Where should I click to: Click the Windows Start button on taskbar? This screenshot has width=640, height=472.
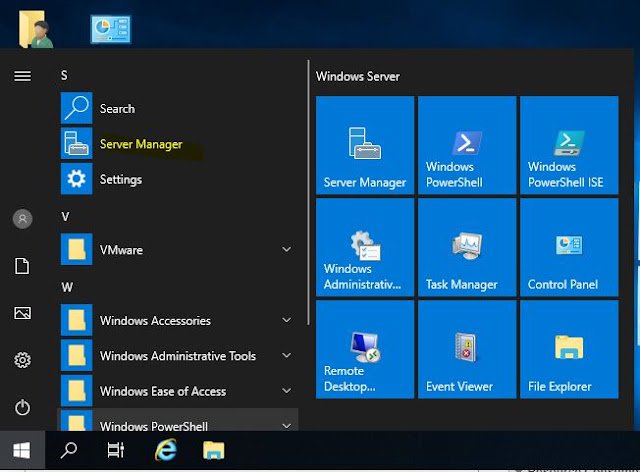point(22,451)
